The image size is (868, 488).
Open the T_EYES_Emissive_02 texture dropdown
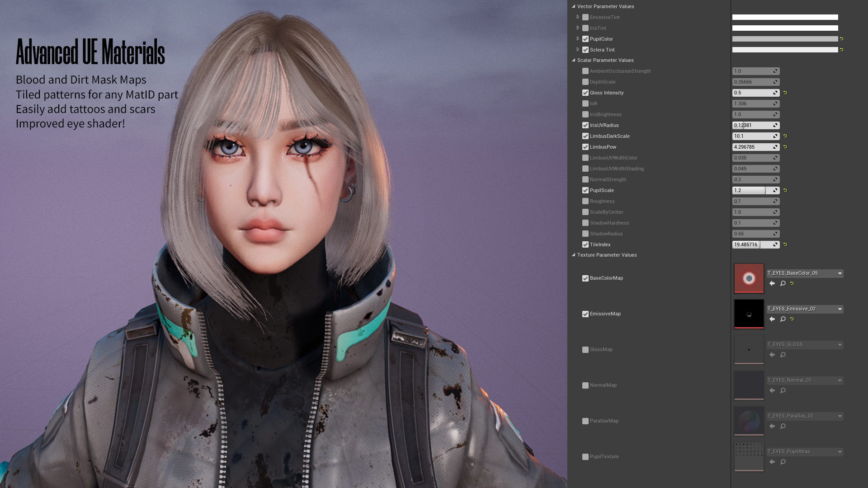[840, 309]
